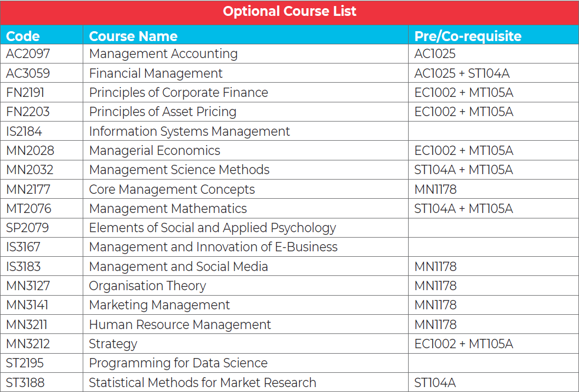Click Information Systems Management course name
The image size is (579, 392).
click(x=190, y=131)
